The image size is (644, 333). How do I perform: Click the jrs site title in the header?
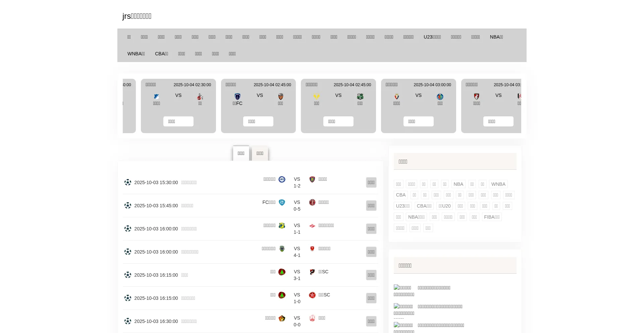coord(137,16)
